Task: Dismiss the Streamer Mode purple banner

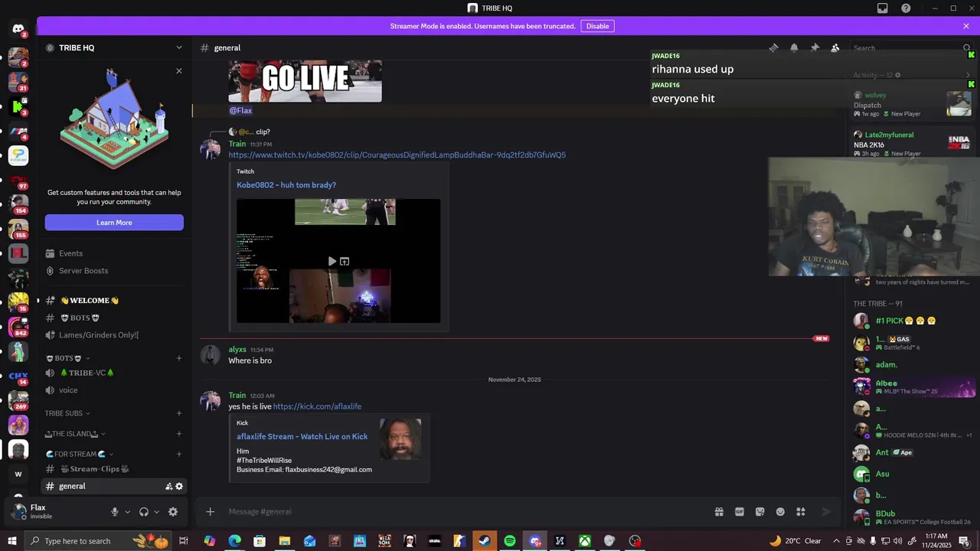Action: [966, 26]
